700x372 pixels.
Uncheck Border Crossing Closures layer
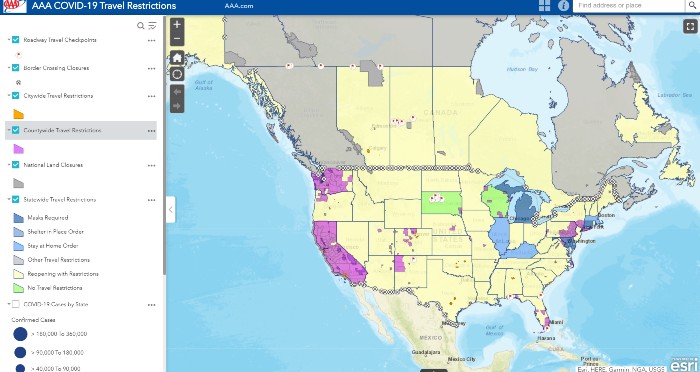(16, 68)
